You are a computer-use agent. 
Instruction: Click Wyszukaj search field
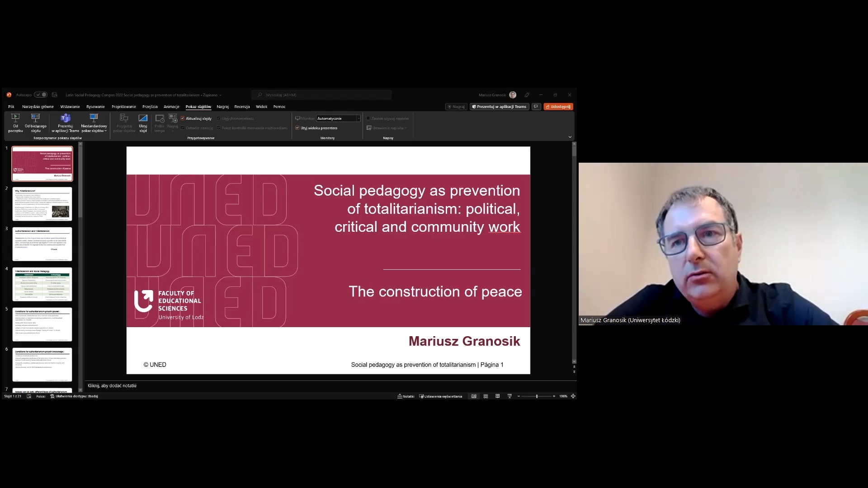321,95
